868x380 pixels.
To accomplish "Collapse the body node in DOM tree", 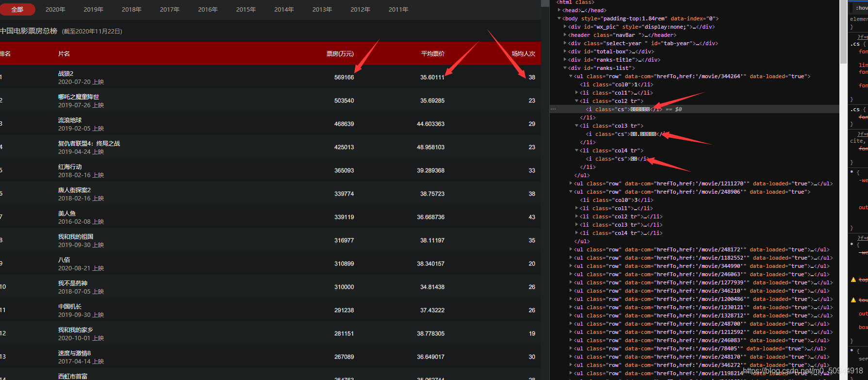I will tap(559, 18).
